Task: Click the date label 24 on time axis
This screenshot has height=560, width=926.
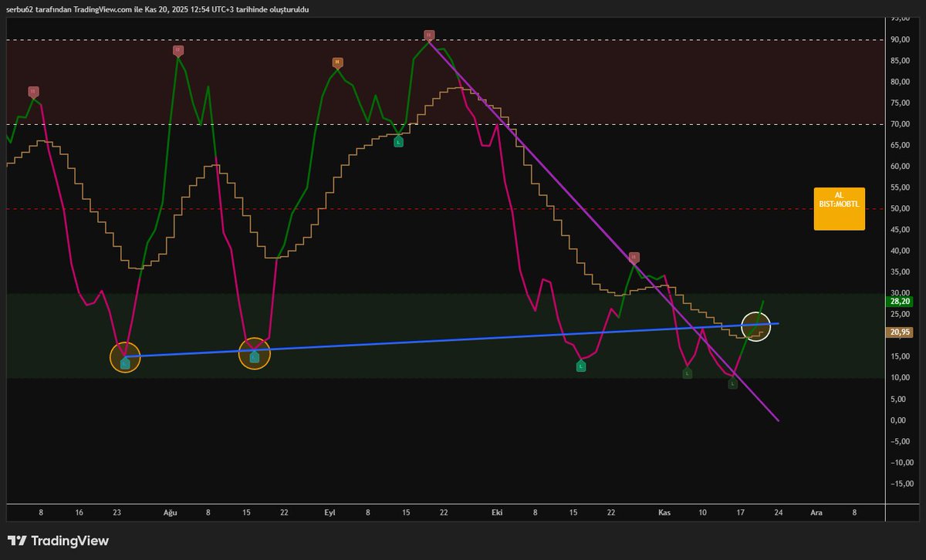Action: point(779,512)
